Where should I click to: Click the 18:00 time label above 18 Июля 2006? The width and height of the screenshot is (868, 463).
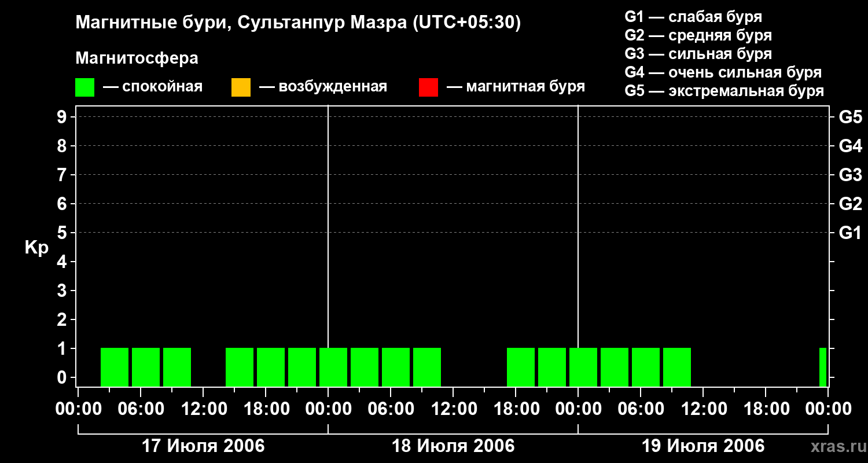[516, 409]
